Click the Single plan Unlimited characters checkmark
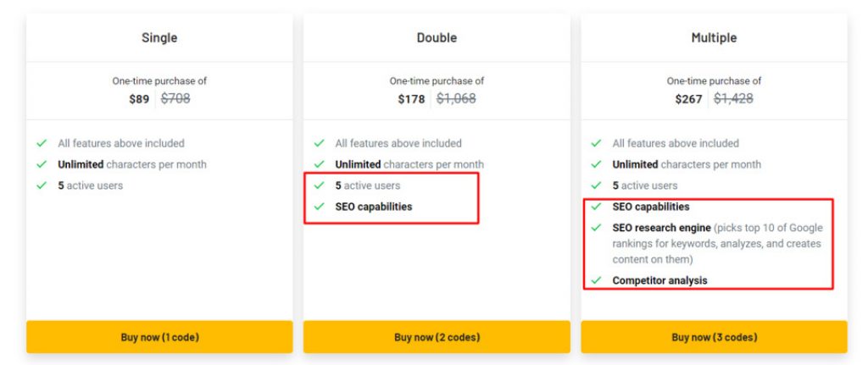 click(x=42, y=164)
